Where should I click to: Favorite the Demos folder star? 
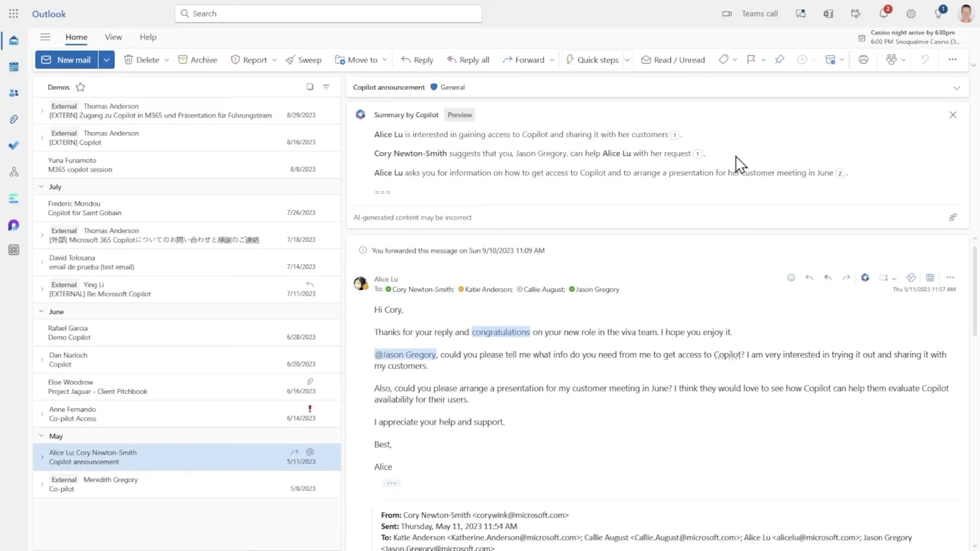80,88
